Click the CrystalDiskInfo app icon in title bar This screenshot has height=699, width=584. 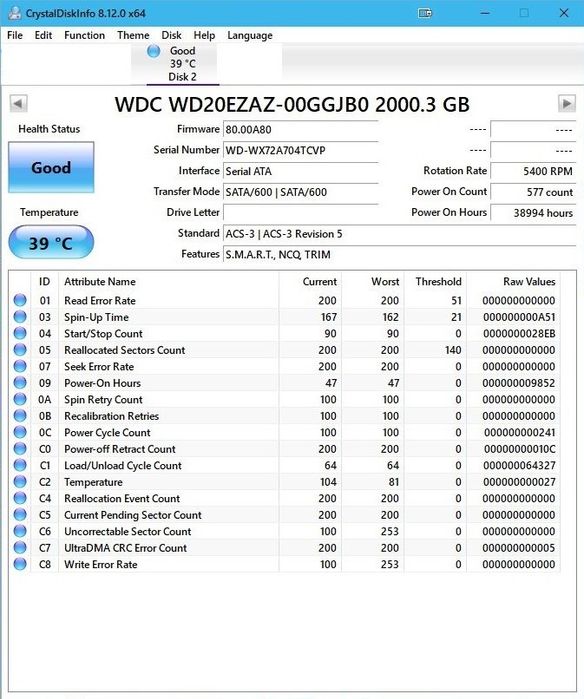point(15,13)
